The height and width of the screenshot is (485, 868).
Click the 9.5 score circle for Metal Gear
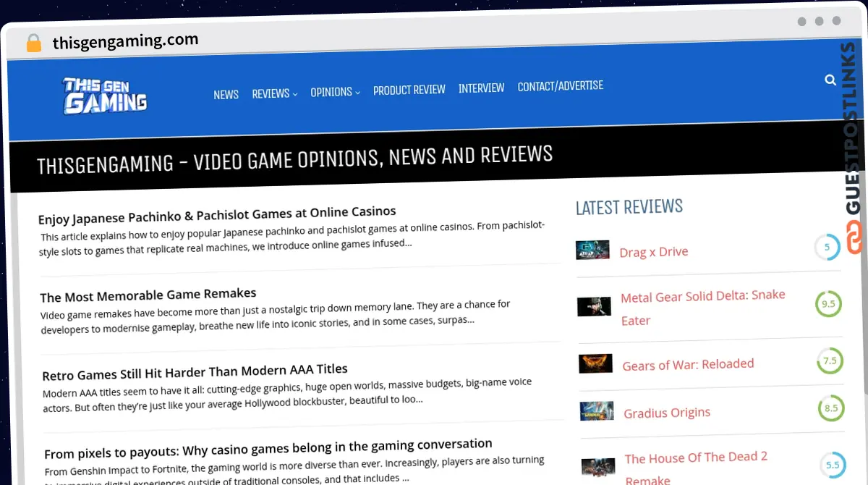point(828,304)
